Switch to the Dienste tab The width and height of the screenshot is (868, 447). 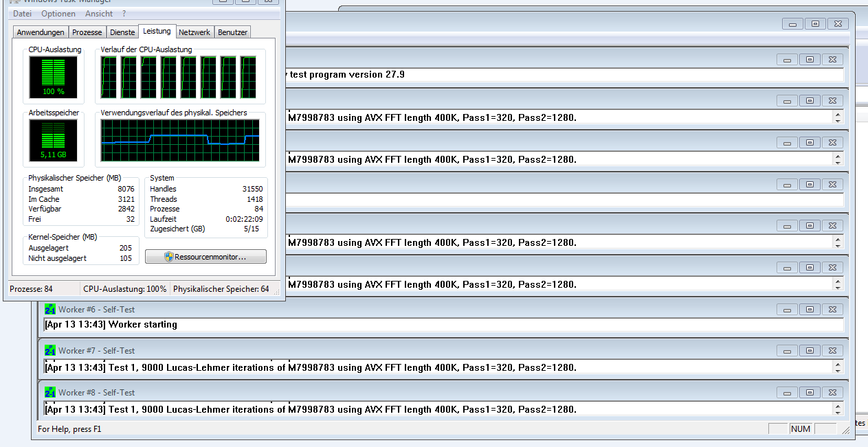122,32
